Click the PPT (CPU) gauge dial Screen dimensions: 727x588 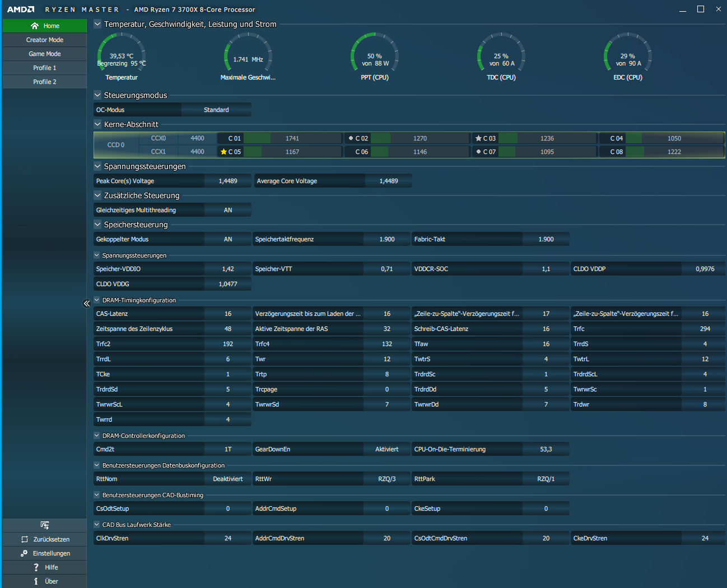(375, 52)
